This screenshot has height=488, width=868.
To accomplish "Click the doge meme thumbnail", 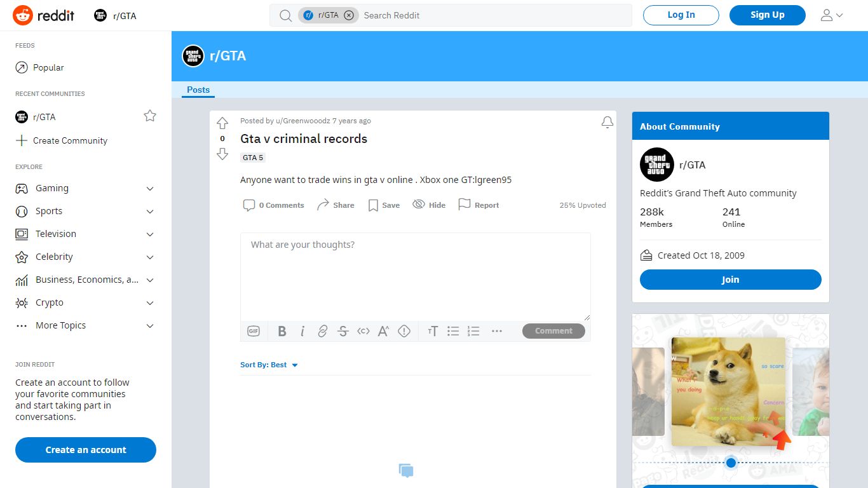I will coord(729,391).
